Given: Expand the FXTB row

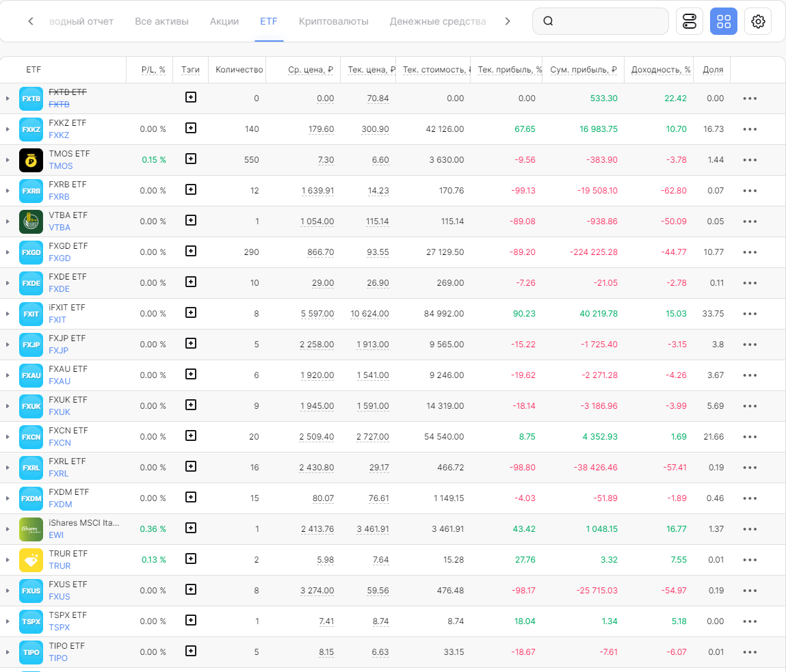Looking at the screenshot, I should 8,98.
